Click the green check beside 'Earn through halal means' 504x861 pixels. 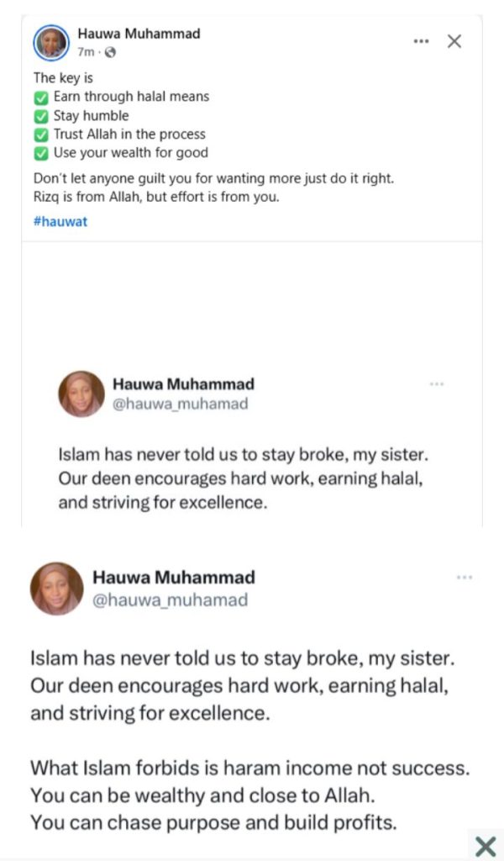click(x=41, y=98)
